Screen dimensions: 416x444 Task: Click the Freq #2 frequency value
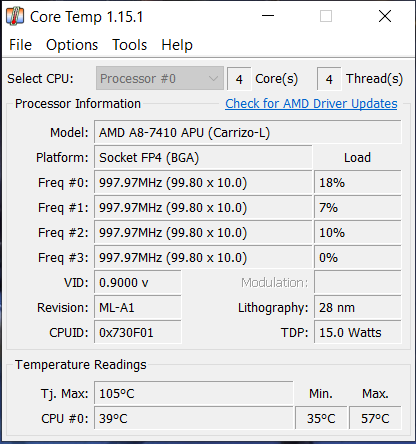pos(203,233)
